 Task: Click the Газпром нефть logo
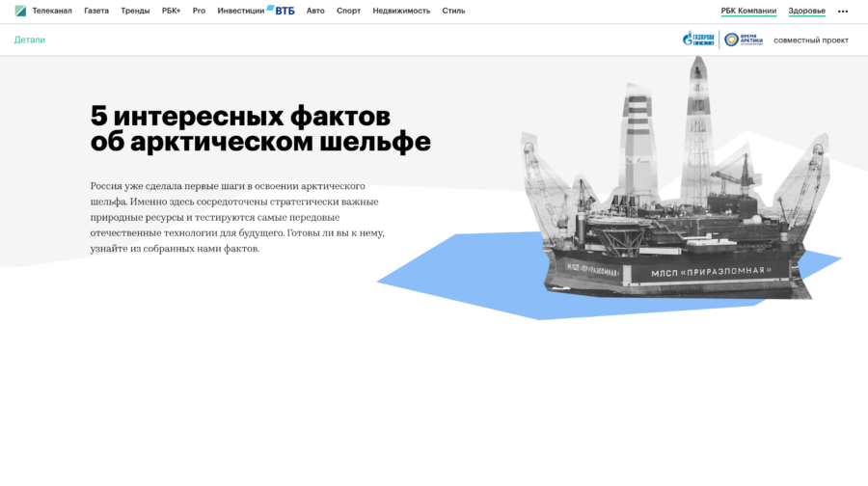pyautogui.click(x=698, y=40)
